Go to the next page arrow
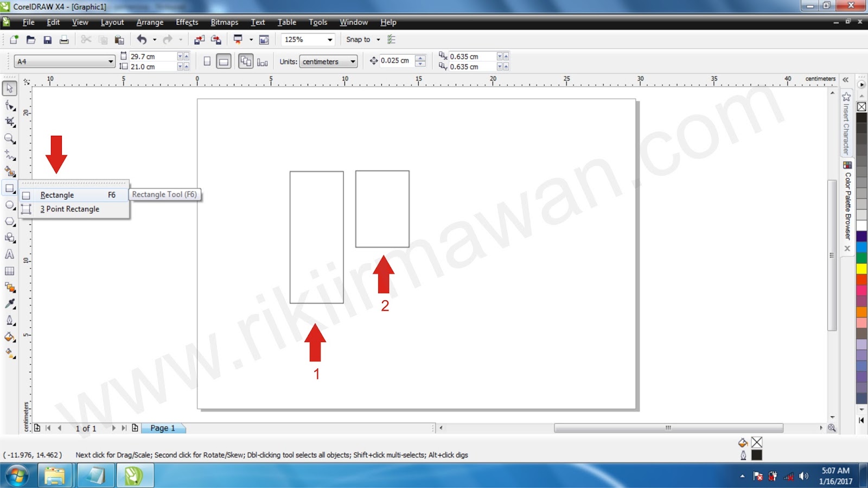 pyautogui.click(x=113, y=428)
